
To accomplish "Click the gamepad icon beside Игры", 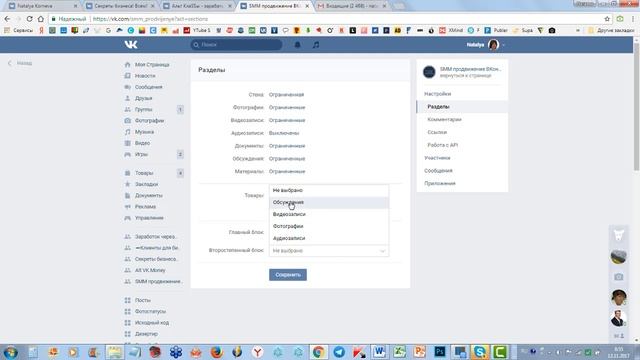I will [x=127, y=154].
